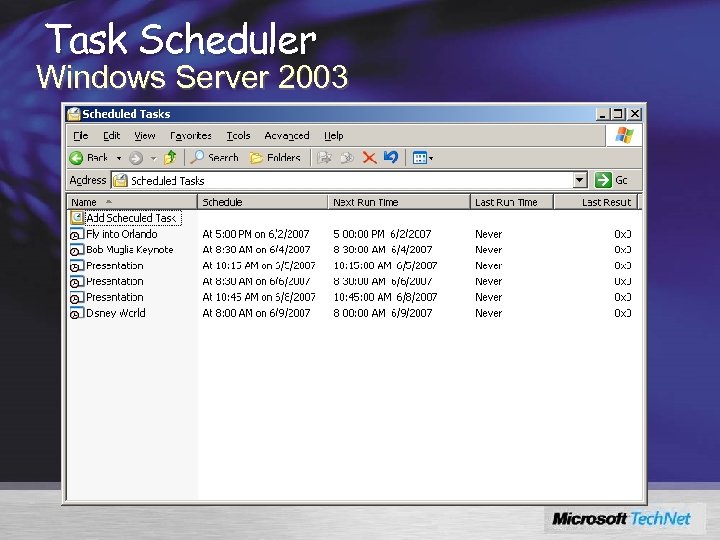Close the Scheduled Tasks window
This screenshot has height=540, width=720.
point(635,114)
